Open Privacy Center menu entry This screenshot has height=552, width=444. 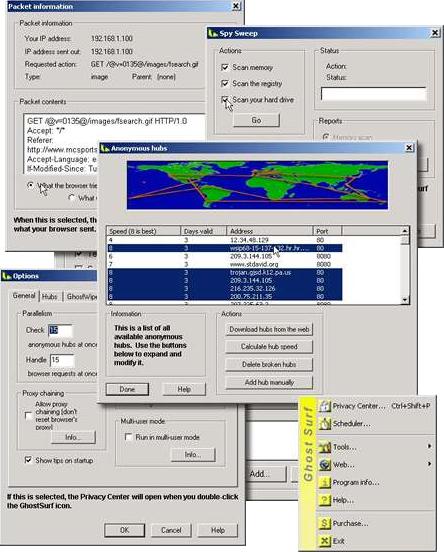[x=375, y=406]
